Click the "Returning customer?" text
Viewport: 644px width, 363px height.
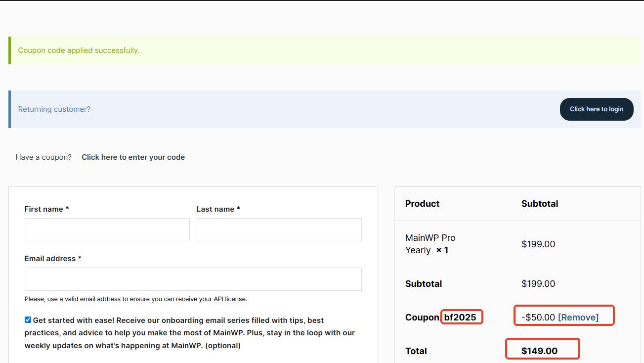point(54,109)
